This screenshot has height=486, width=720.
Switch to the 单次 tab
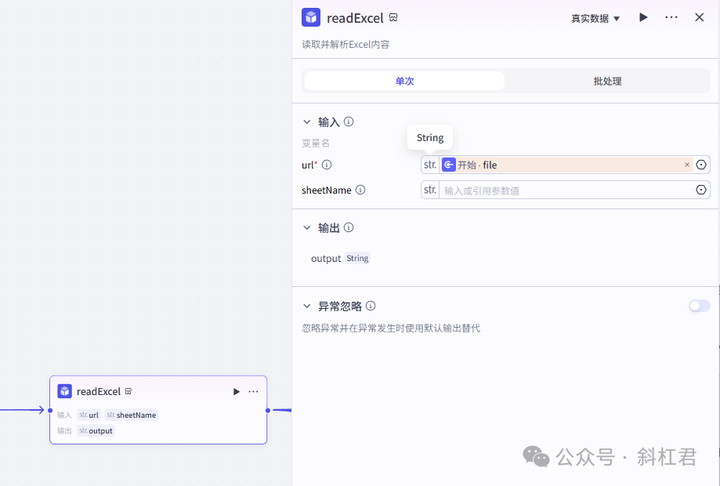click(x=404, y=81)
